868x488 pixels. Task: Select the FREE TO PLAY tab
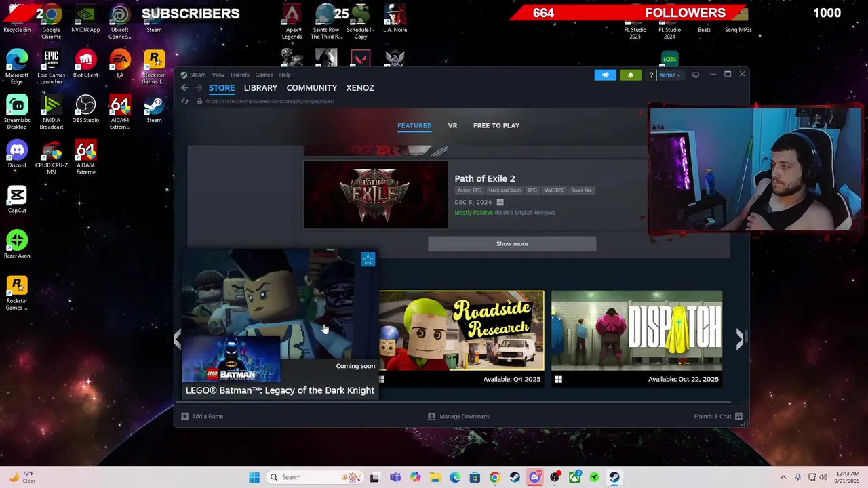(496, 125)
